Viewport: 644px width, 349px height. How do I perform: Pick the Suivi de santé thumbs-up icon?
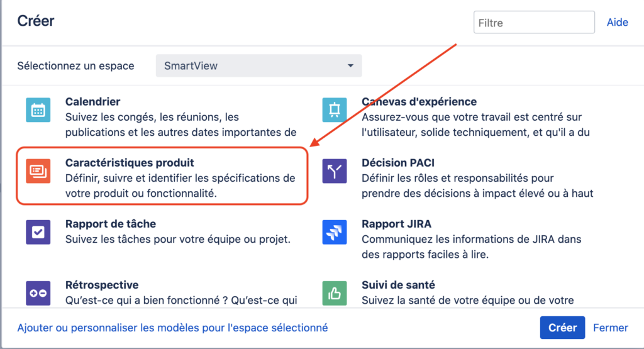[x=335, y=293]
